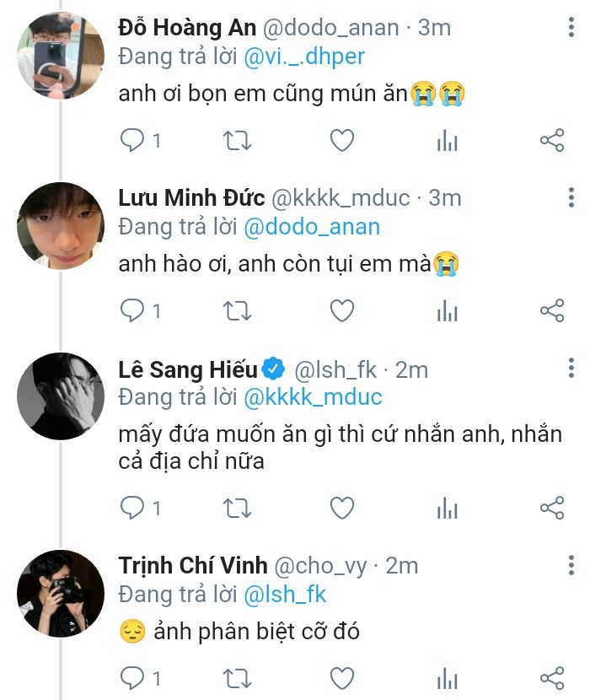Retweet Đỗ Hoàng An's tweet
Image resolution: width=606 pixels, height=700 pixels.
(x=237, y=140)
